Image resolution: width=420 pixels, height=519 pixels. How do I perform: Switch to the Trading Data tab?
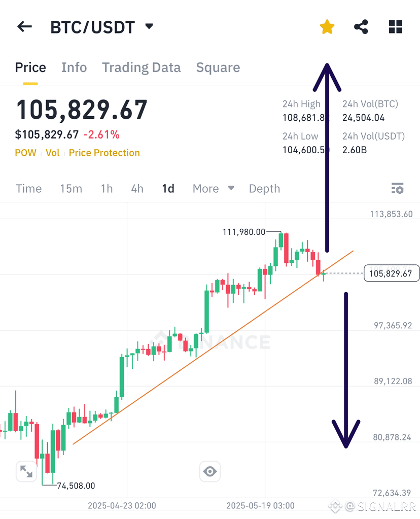(142, 67)
